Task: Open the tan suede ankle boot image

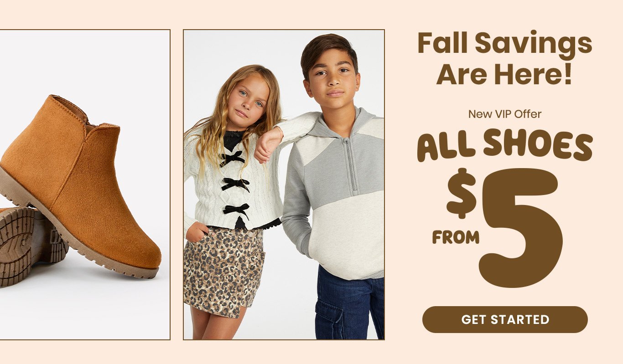Action: pyautogui.click(x=85, y=185)
